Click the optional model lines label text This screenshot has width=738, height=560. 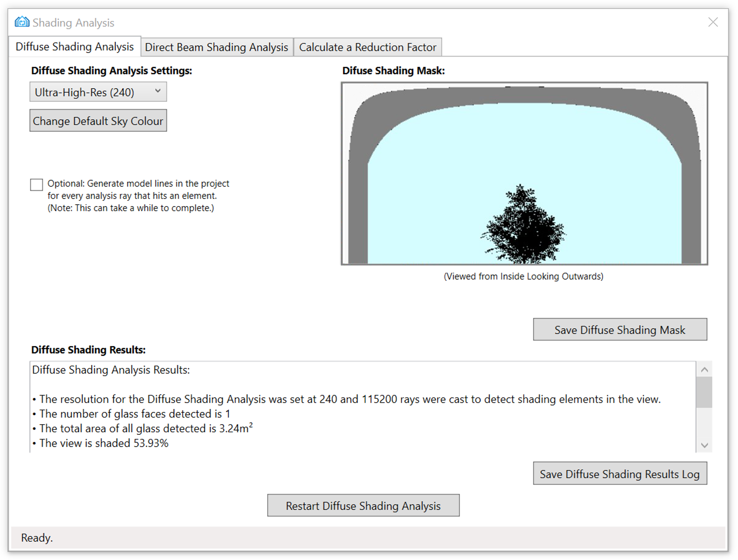pyautogui.click(x=138, y=196)
